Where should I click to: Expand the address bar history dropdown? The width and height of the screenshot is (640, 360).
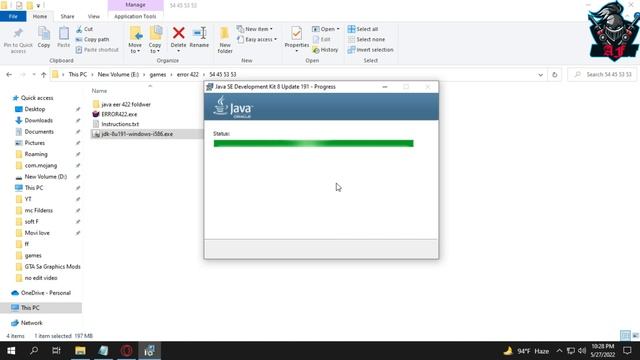click(540, 75)
